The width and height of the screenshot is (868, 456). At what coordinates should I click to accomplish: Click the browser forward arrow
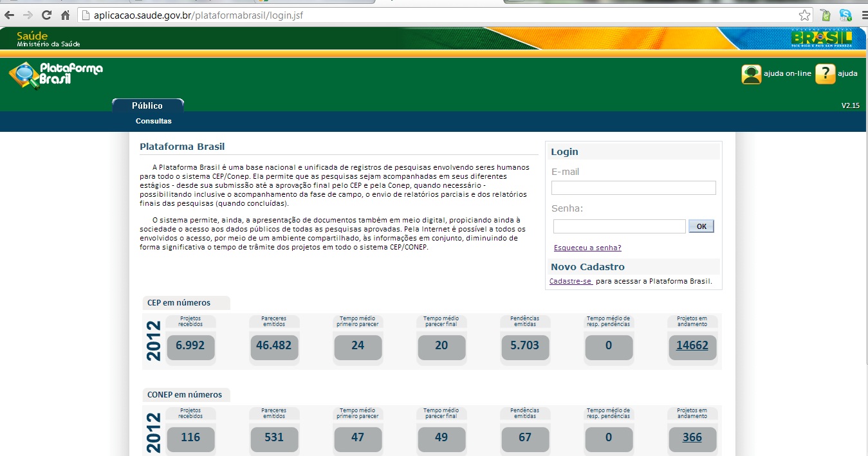(28, 15)
